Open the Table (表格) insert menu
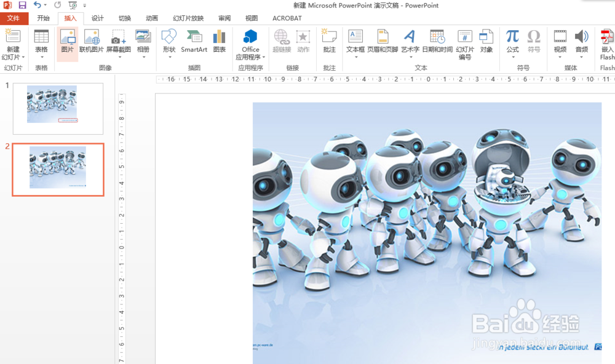This screenshot has width=615, height=364. click(41, 44)
